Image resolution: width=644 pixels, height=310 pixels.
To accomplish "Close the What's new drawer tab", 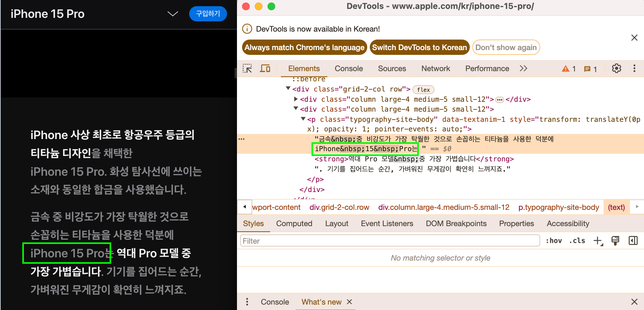I will coord(349,302).
